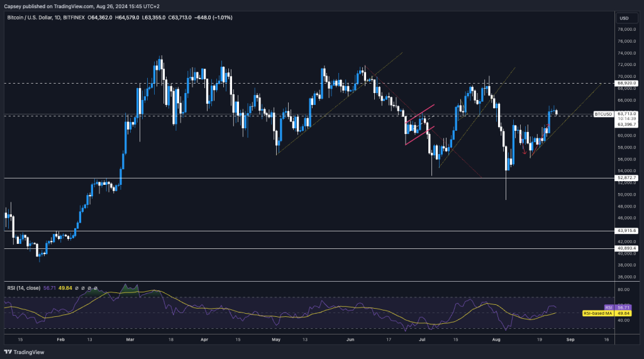Open the USD currency selector
The image size is (644, 359).
pyautogui.click(x=624, y=18)
